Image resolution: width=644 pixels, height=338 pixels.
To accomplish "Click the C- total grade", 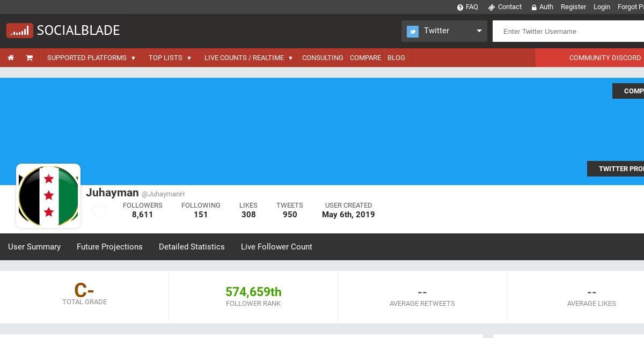I will (x=84, y=290).
